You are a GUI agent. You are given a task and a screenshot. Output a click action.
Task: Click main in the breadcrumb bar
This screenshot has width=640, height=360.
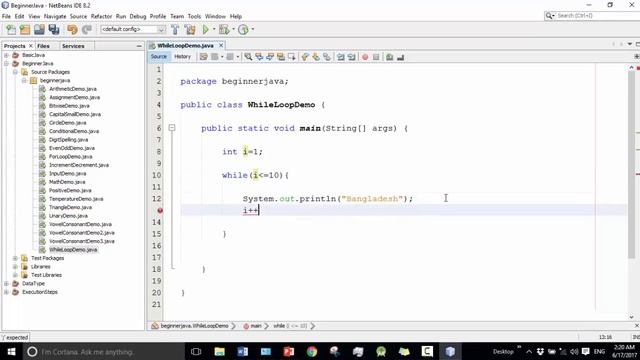256,326
